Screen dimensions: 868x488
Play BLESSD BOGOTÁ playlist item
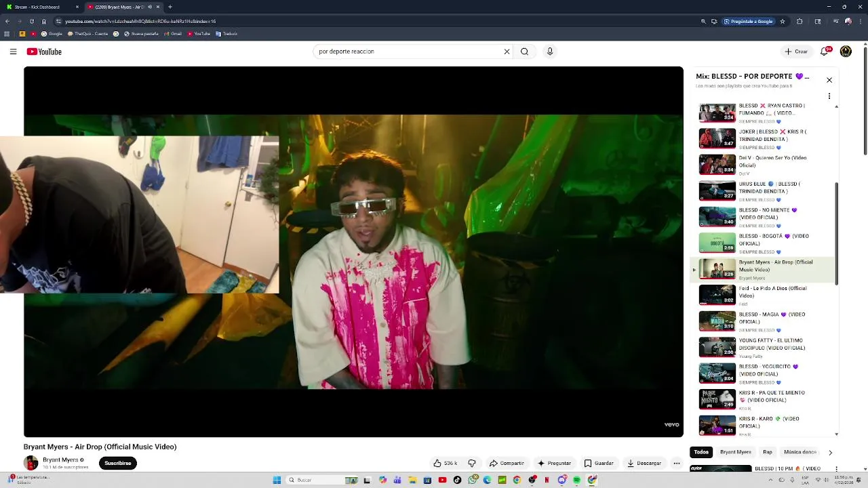(762, 243)
